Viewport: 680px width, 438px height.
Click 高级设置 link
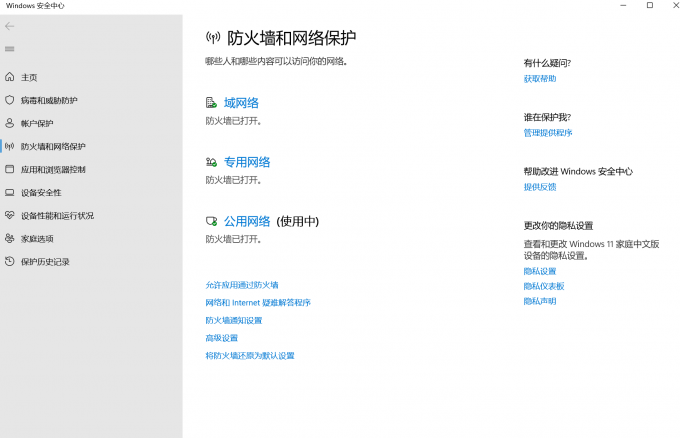point(221,338)
